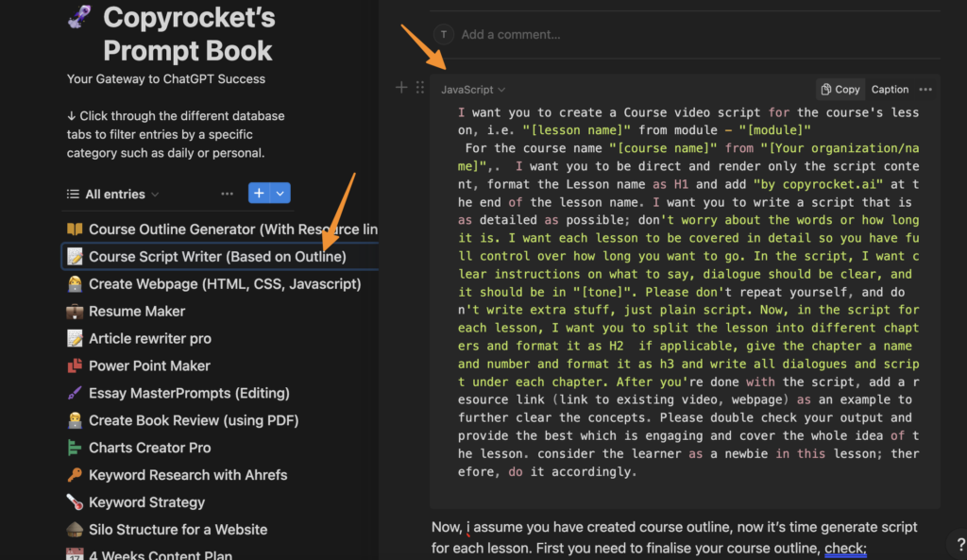Viewport: 967px width, 560px height.
Task: Click the drag handle beside the code block
Action: 420,88
